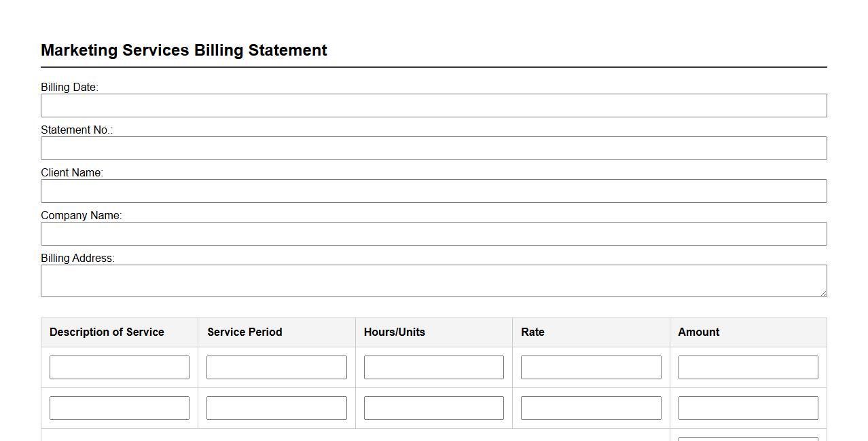Click the Billing Address resize handle

pos(823,293)
